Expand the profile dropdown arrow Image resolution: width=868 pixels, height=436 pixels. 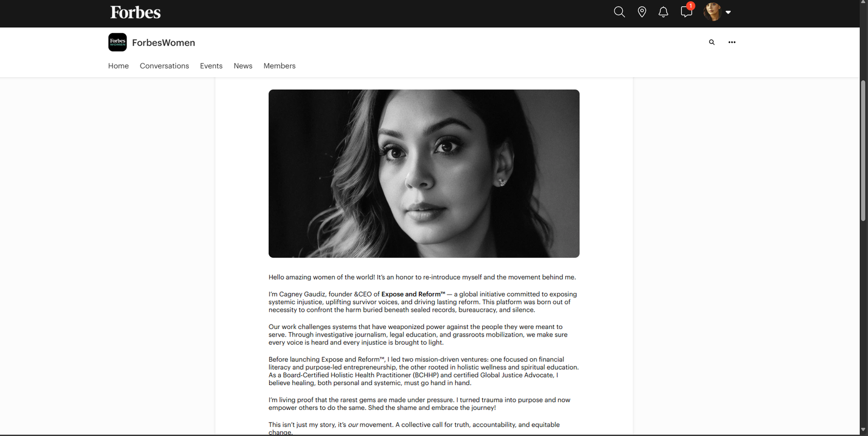coord(728,12)
